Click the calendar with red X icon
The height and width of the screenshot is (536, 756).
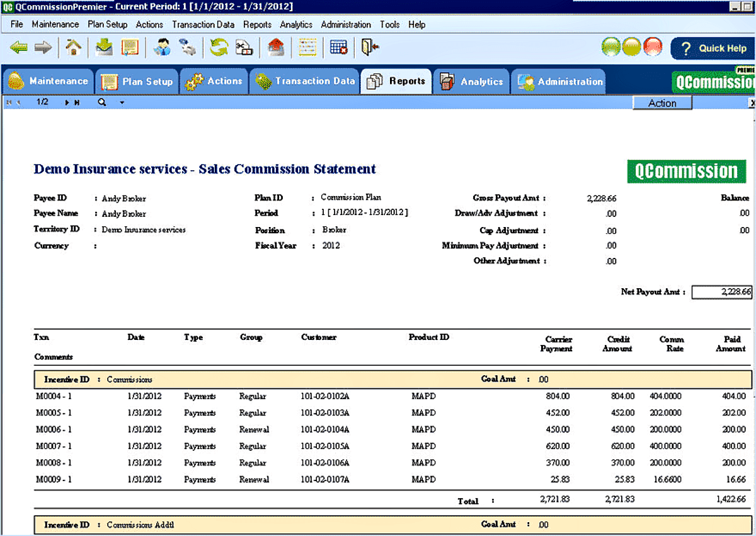coord(339,47)
